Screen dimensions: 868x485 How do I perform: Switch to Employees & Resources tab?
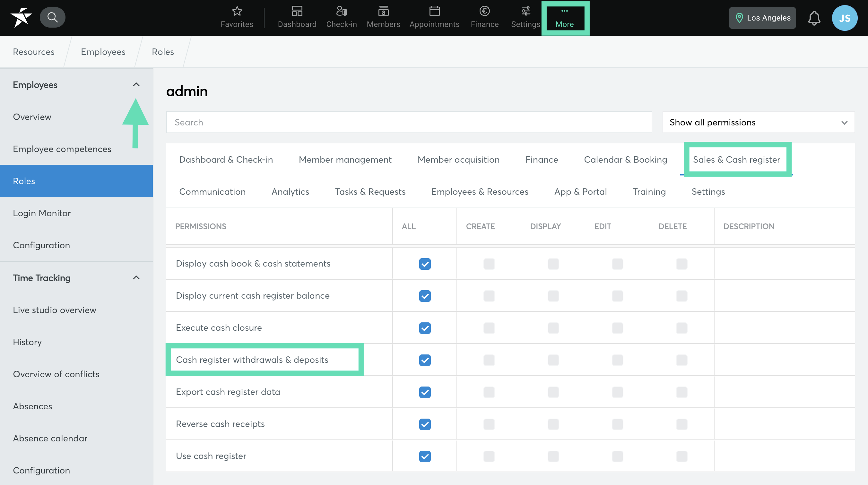[480, 191]
